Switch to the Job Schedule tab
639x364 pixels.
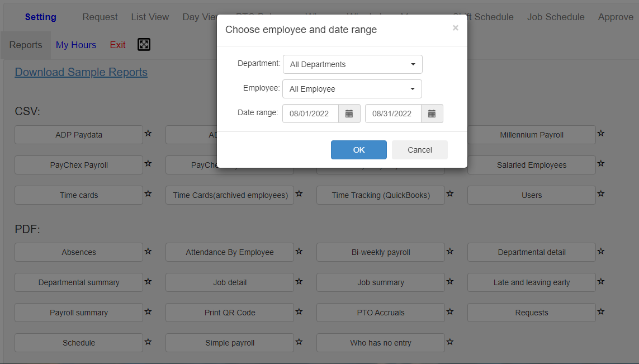556,17
